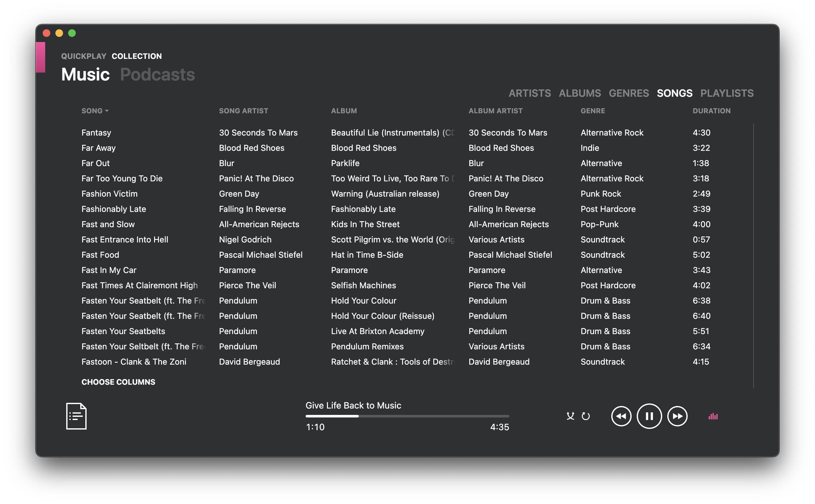Screen dimensions: 815x504
Task: Select Fast Times At Clairemont High
Action: coord(139,285)
